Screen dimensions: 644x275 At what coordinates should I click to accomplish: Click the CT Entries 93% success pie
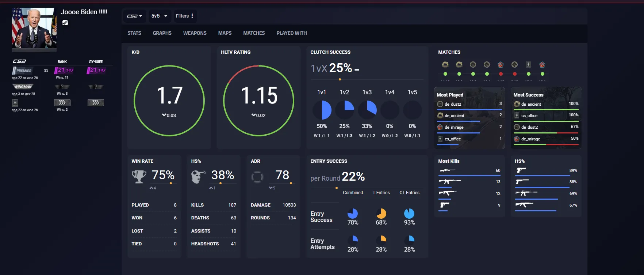(409, 213)
